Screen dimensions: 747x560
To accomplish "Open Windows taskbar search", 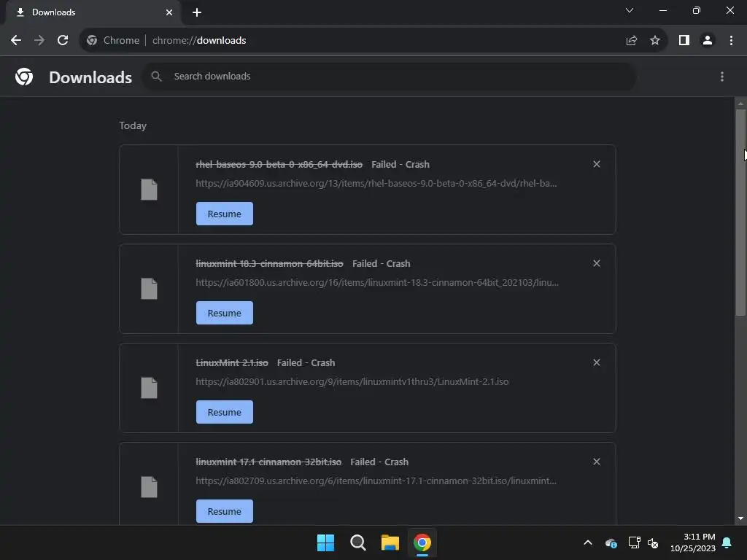I will click(x=357, y=542).
